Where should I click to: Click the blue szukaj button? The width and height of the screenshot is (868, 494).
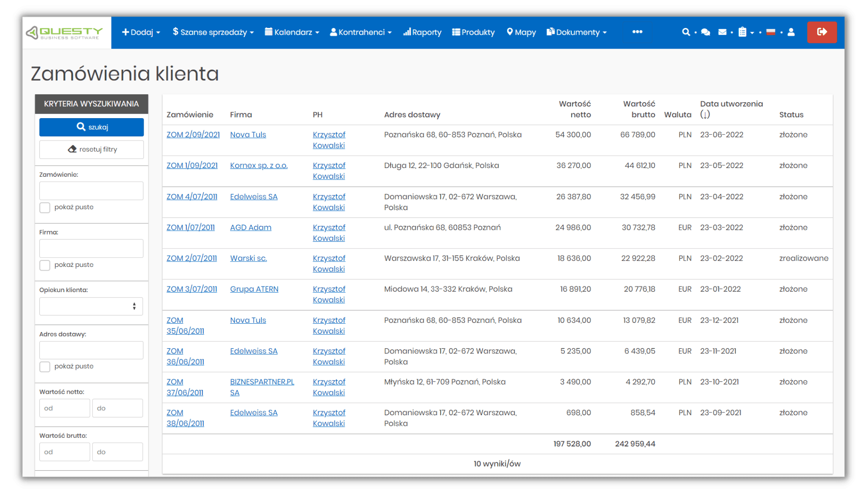[x=92, y=127]
